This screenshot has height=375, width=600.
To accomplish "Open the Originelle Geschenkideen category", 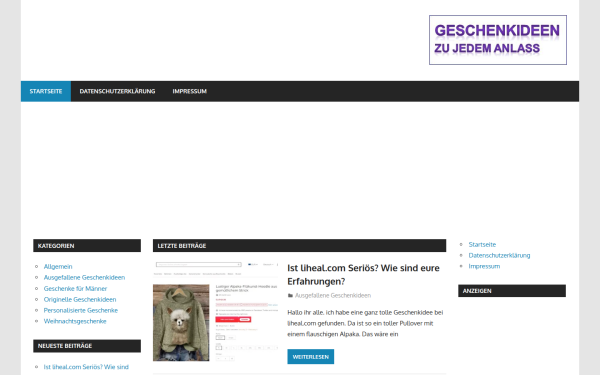I will pos(80,299).
